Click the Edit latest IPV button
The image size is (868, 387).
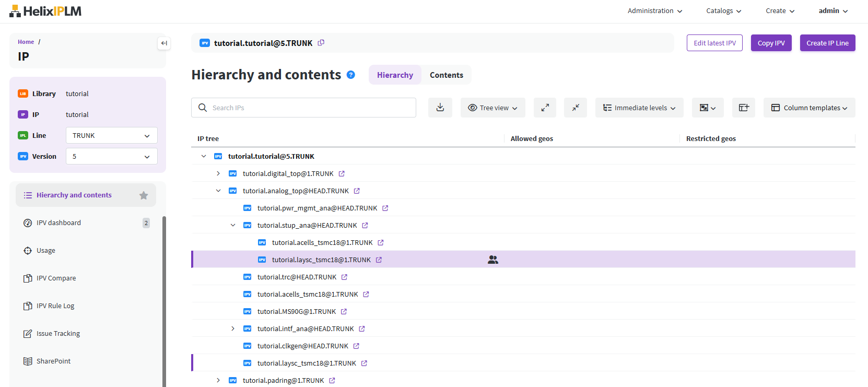714,43
